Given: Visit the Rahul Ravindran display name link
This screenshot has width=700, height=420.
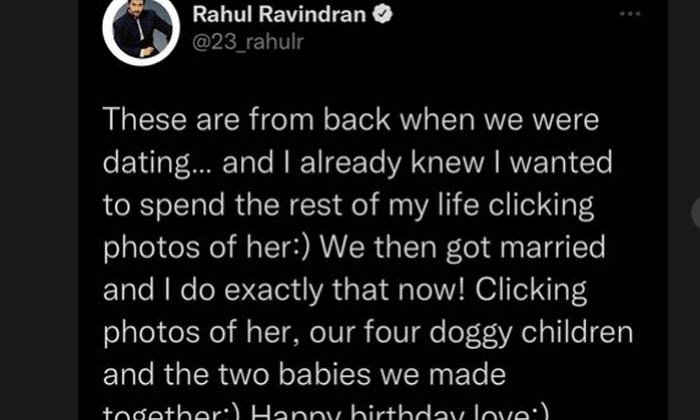Looking at the screenshot, I should [279, 15].
